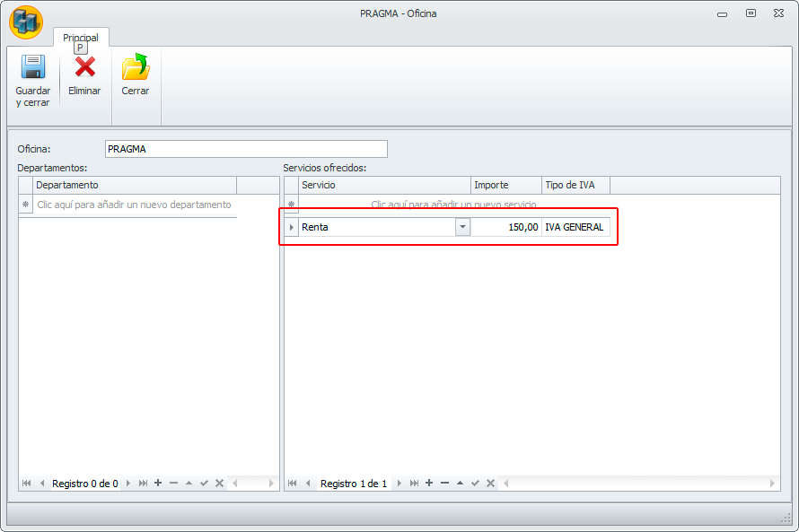Image resolution: width=799 pixels, height=532 pixels.
Task: Click the minus remove button in Servicios navigator
Action: click(x=445, y=483)
